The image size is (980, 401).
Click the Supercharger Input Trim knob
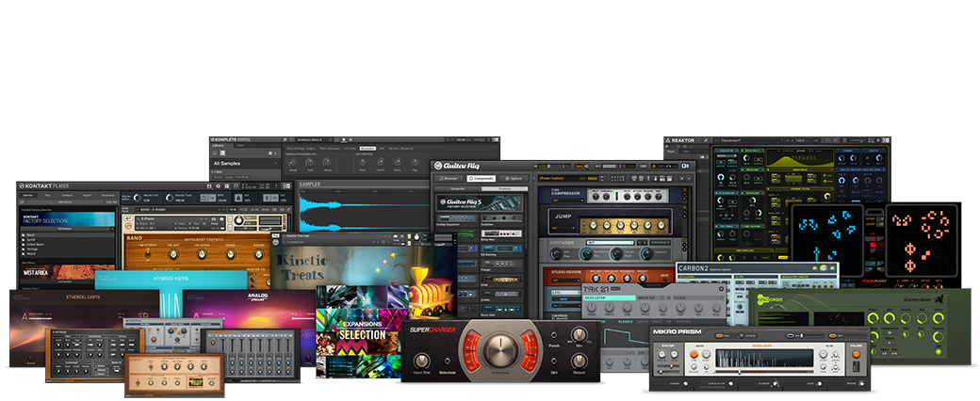point(422,361)
